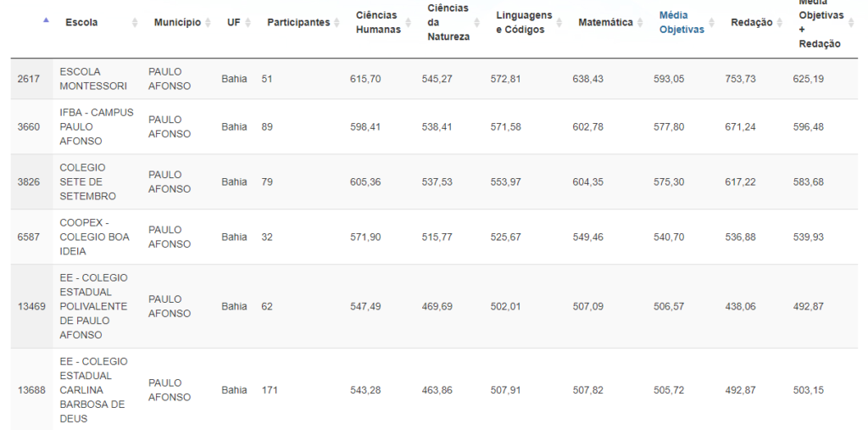
Task: Click row number 13469 cell
Action: click(31, 306)
